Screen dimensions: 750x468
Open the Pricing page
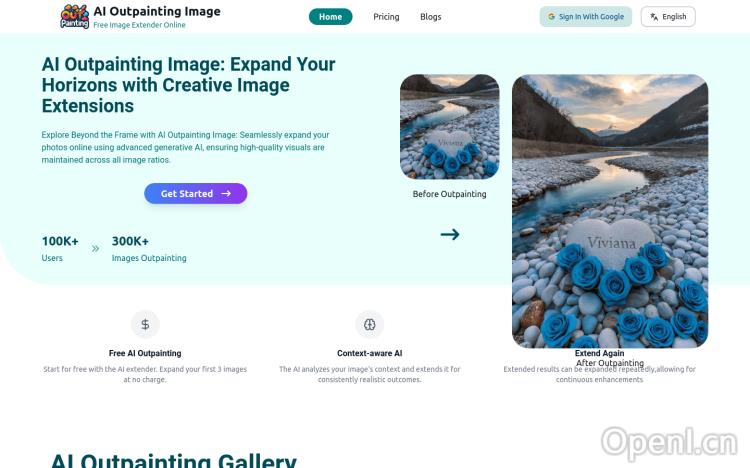point(386,17)
